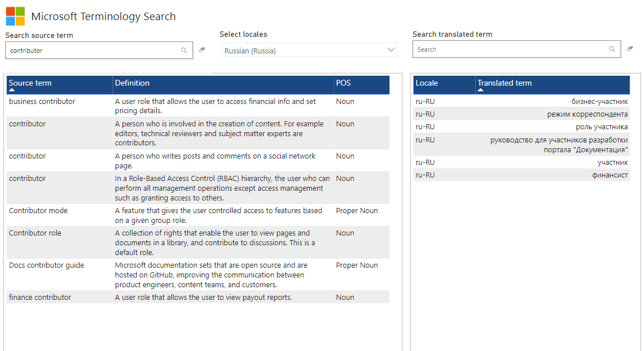
Task: Click definition about viewing payout reports
Action: pyautogui.click(x=203, y=297)
